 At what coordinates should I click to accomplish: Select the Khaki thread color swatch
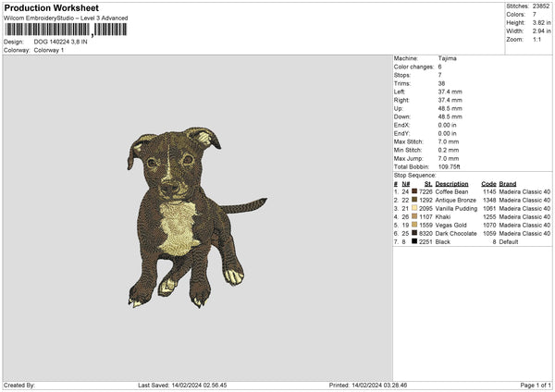pos(415,216)
